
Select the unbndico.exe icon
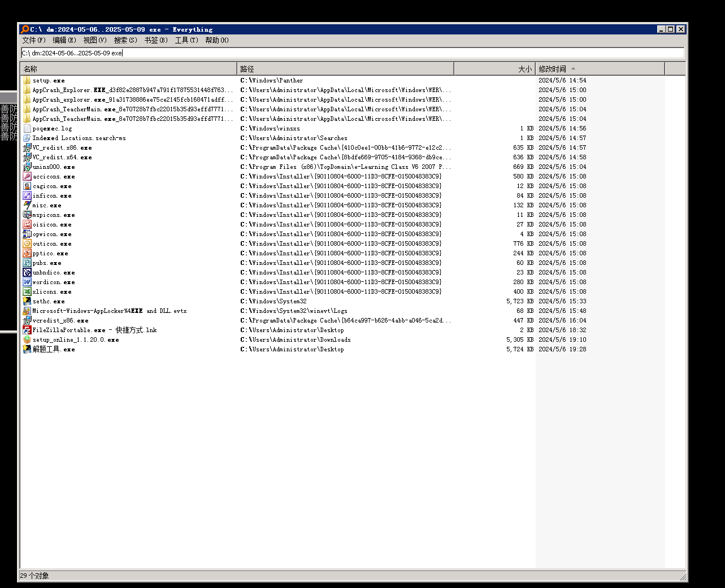click(x=27, y=272)
